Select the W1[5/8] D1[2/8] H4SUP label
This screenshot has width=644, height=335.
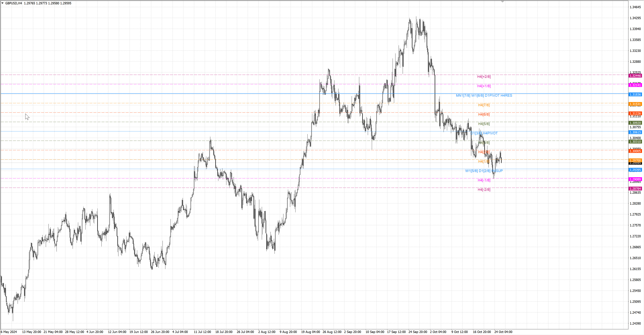pyautogui.click(x=484, y=171)
